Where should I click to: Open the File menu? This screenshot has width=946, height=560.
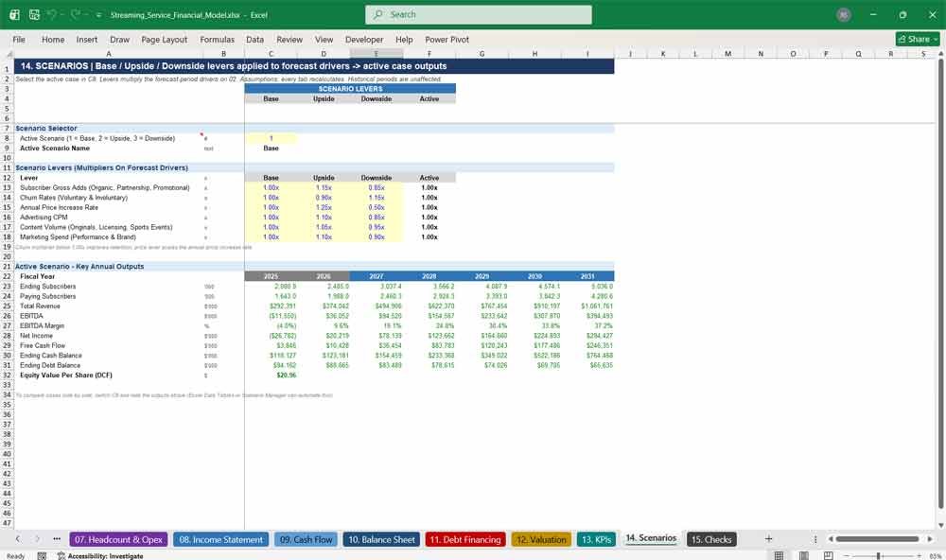click(19, 39)
